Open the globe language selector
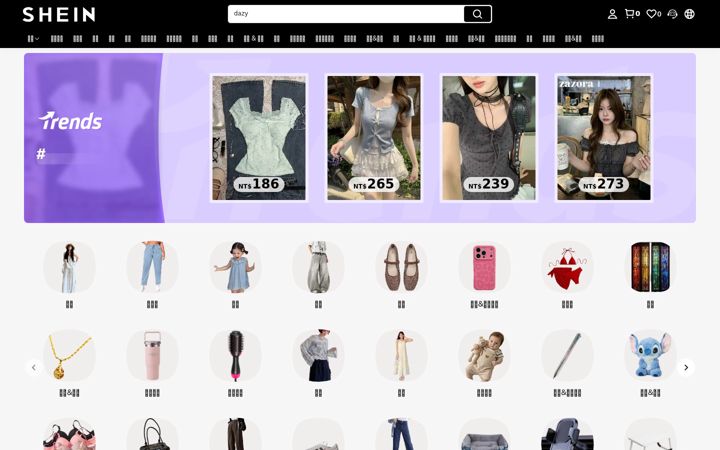Screen dimensions: 720x450 (x=689, y=14)
